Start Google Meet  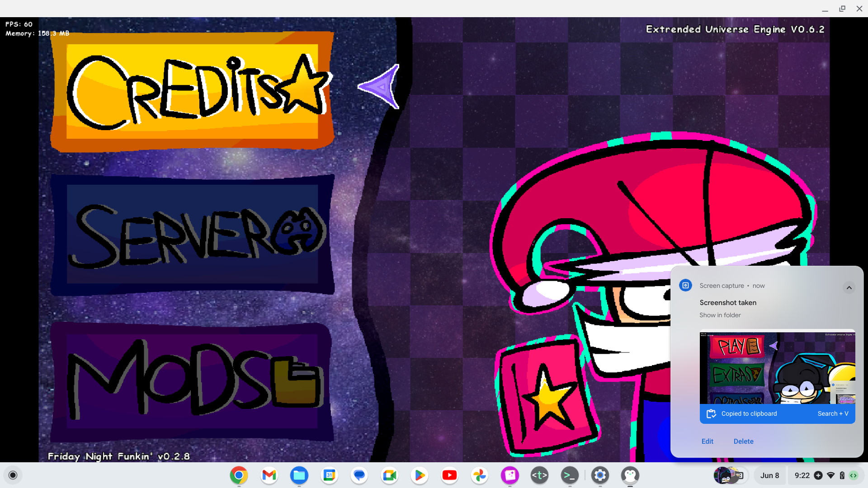tap(389, 475)
